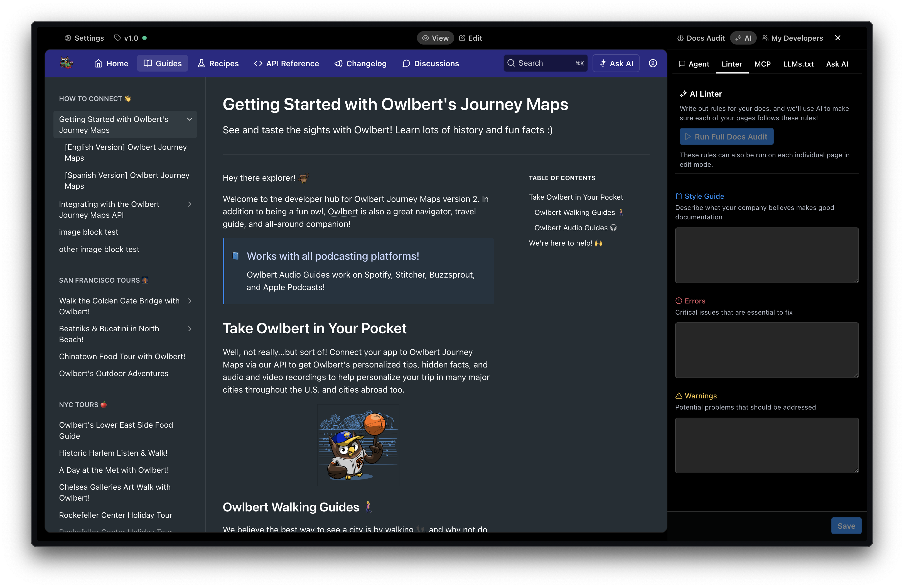Collapse Getting Started with Owlbert's Journey Maps
This screenshot has width=904, height=588.
click(190, 119)
